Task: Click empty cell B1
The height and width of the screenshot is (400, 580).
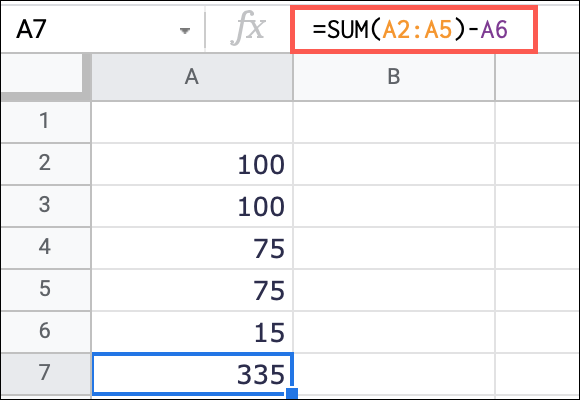Action: tap(394, 121)
